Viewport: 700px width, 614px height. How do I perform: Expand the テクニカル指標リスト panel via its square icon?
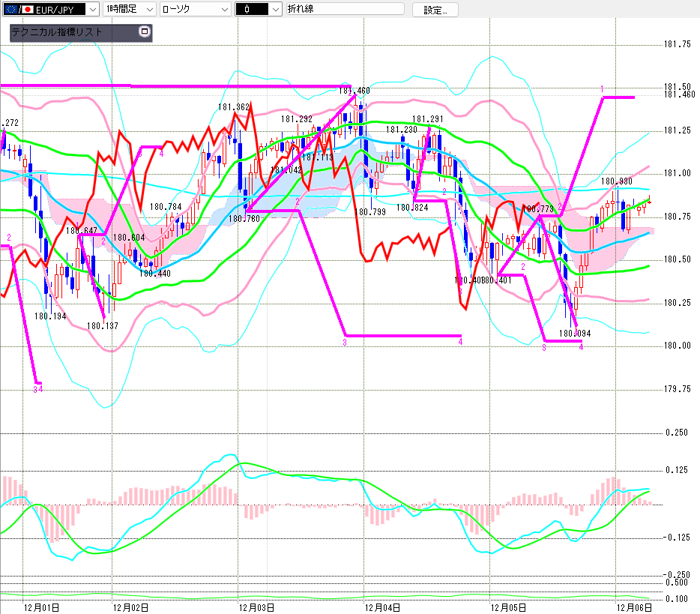point(145,32)
